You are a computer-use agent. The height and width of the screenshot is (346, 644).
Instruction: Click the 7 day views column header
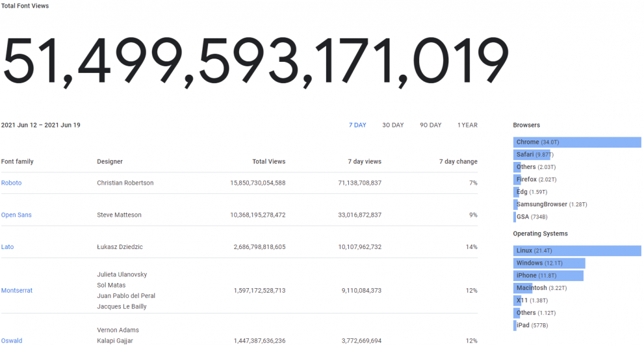pos(365,161)
